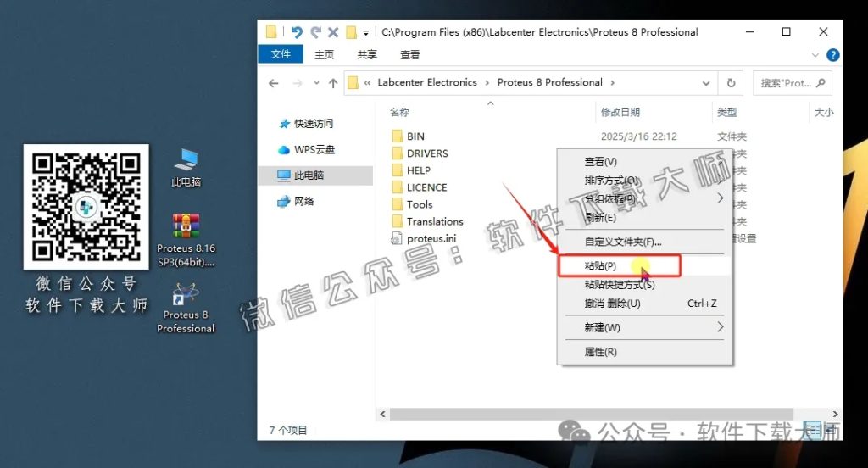
Task: Choose 粘贴(P) in context menu
Action: (644, 266)
